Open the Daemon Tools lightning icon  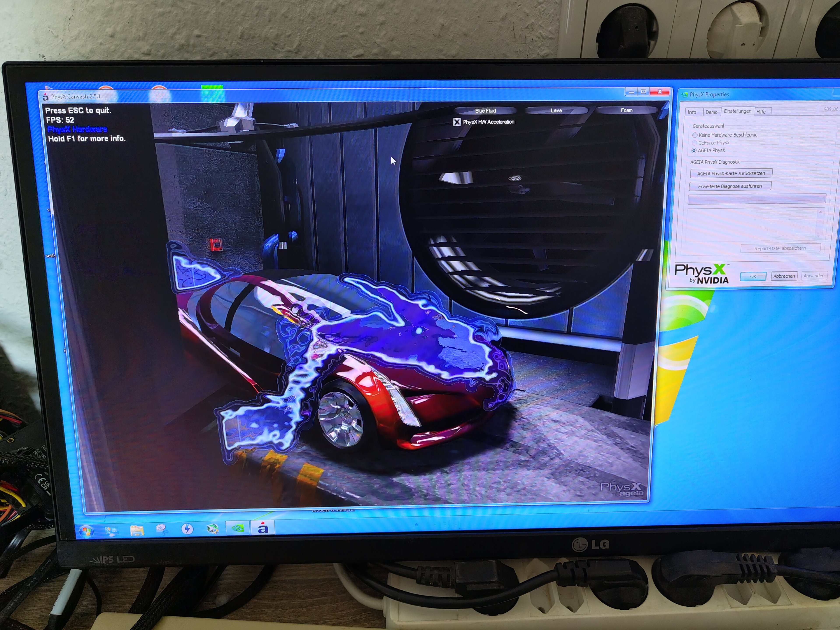click(187, 528)
